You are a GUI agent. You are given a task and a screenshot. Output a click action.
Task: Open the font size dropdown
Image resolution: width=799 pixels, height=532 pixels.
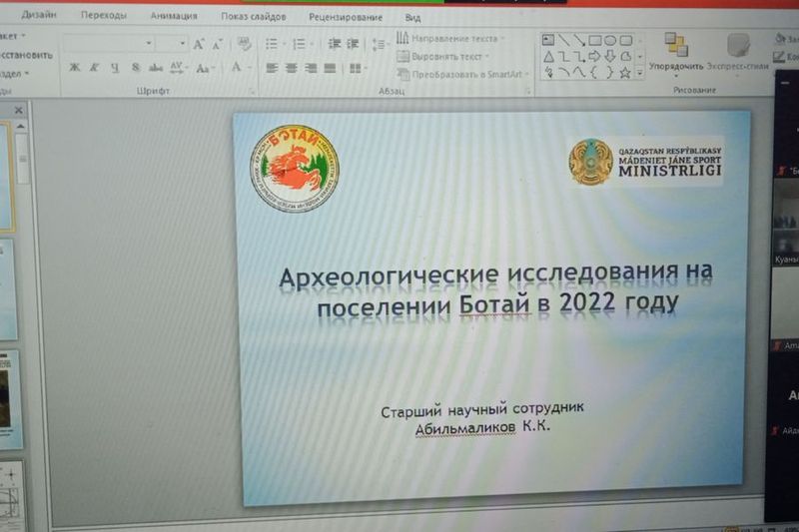click(183, 44)
